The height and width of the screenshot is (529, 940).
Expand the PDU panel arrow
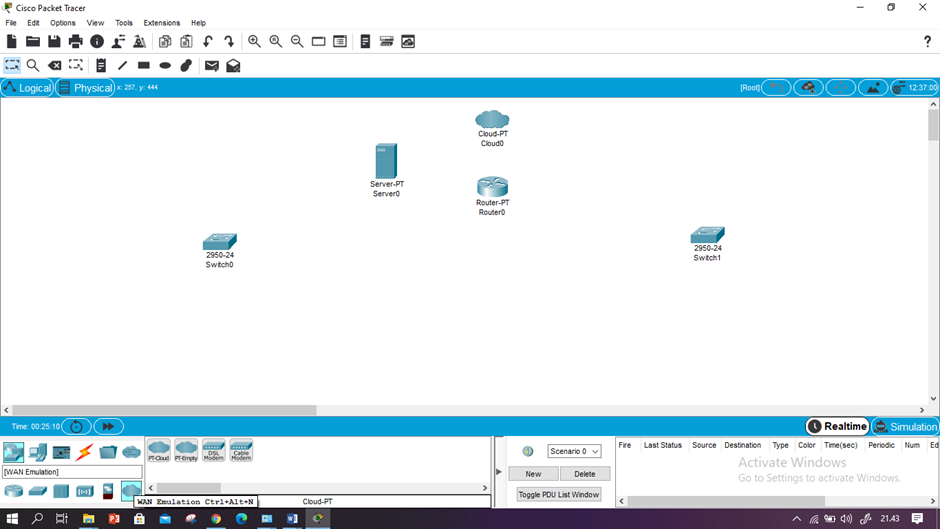[498, 472]
